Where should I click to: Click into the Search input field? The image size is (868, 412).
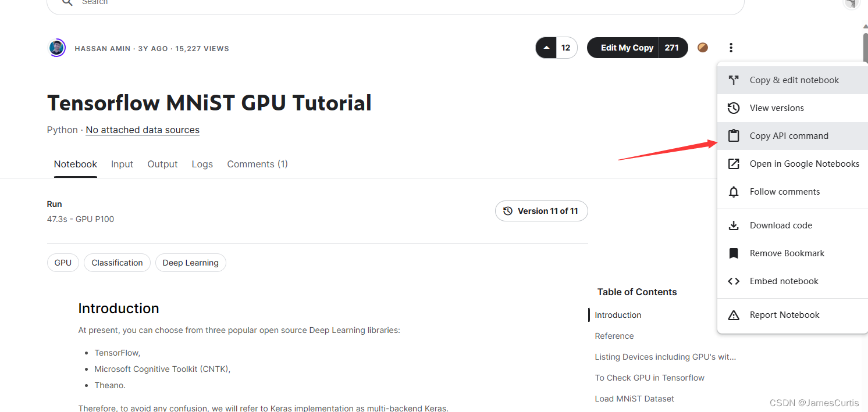(x=396, y=3)
